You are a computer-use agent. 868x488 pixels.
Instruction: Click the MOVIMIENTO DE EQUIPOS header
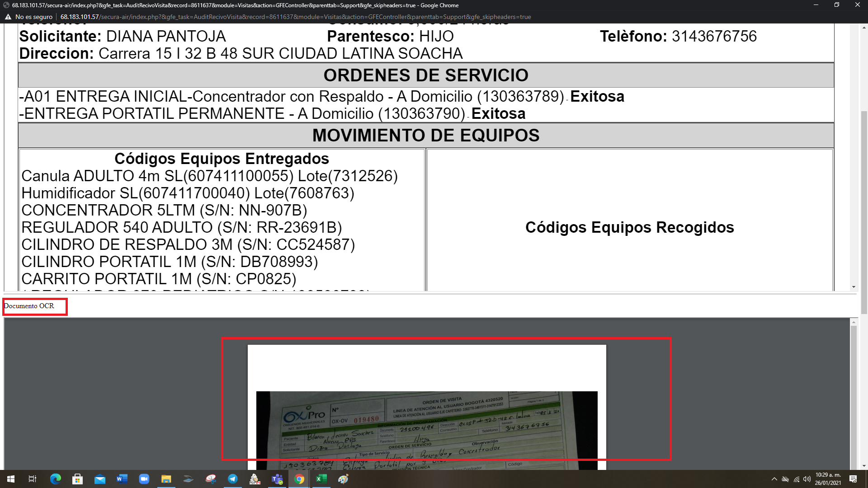click(426, 135)
